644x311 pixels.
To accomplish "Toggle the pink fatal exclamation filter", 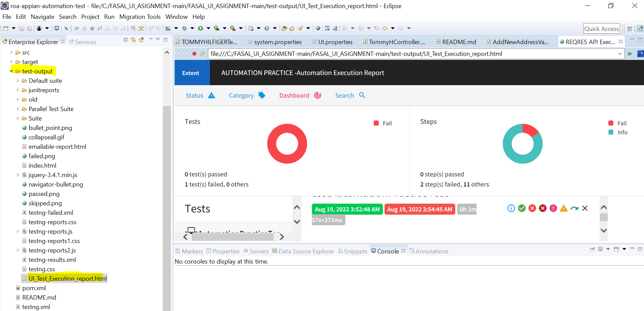I will (553, 208).
